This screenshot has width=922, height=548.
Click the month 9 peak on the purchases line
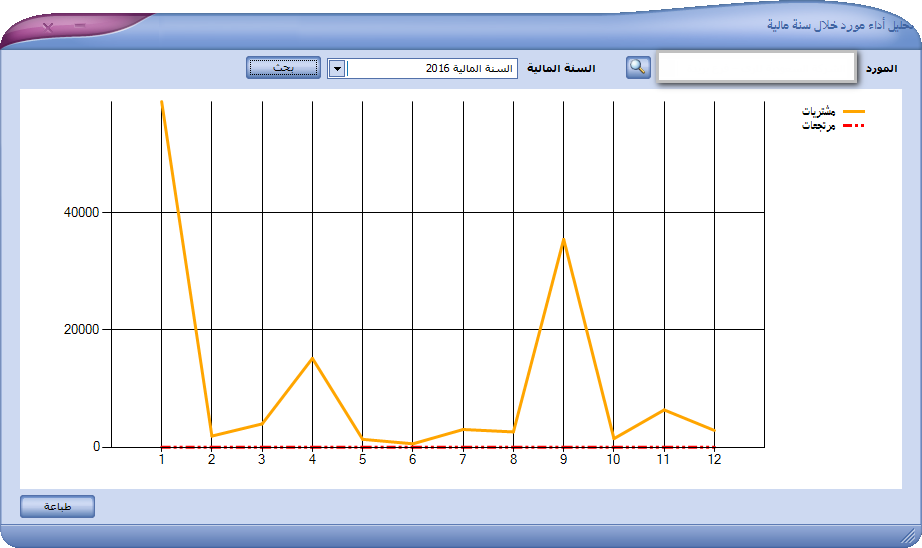click(x=563, y=239)
